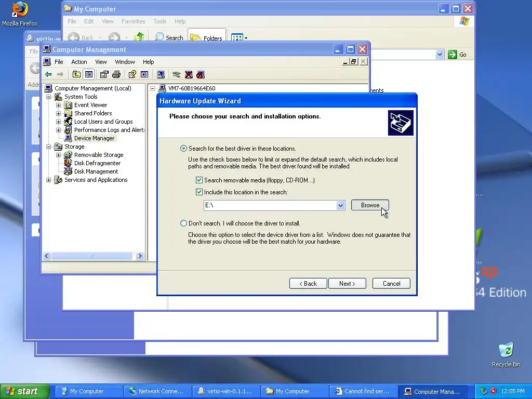The width and height of the screenshot is (532, 399).
Task: Select 'Don't search' radio option
Action: [183, 223]
